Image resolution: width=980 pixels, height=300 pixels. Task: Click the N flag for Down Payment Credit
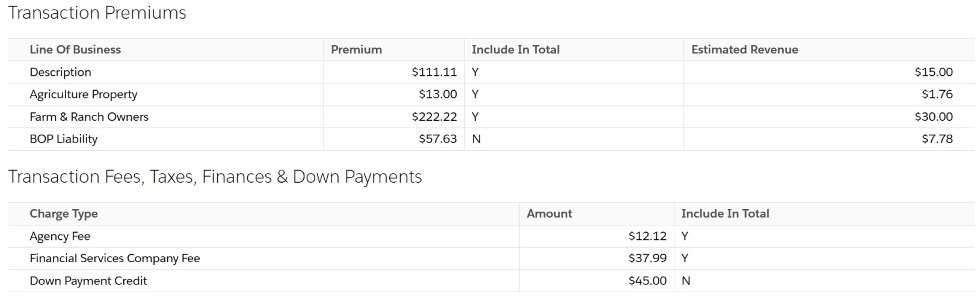click(686, 281)
